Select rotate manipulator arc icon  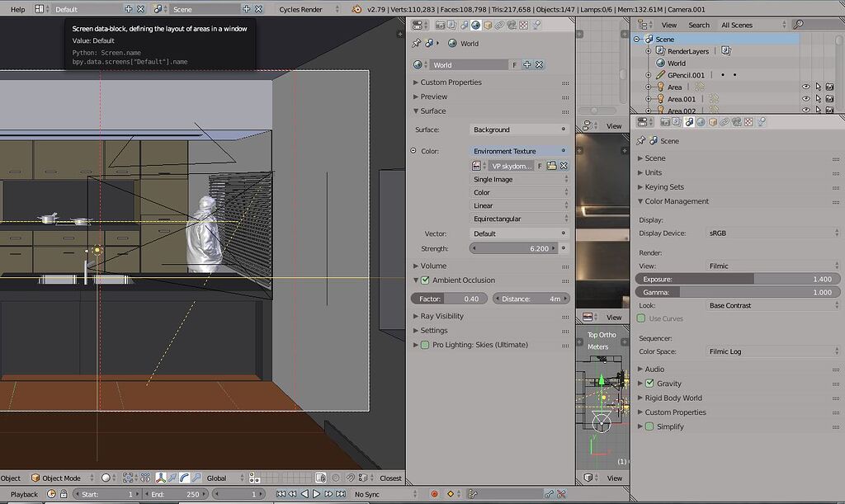tap(184, 478)
